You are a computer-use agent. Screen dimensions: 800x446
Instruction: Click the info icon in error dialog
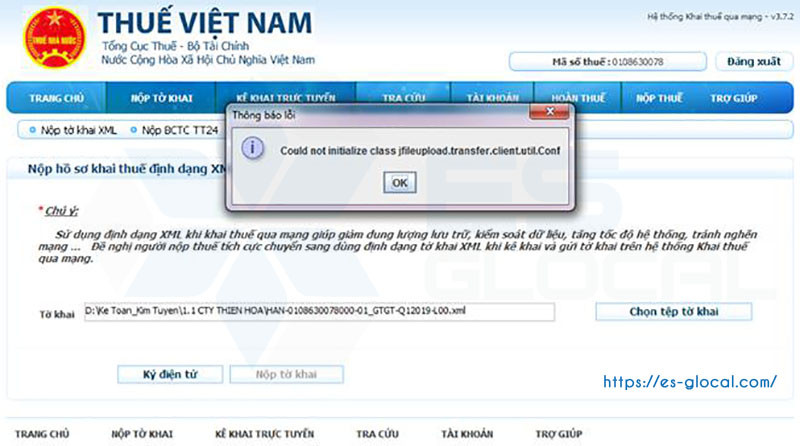[x=253, y=148]
